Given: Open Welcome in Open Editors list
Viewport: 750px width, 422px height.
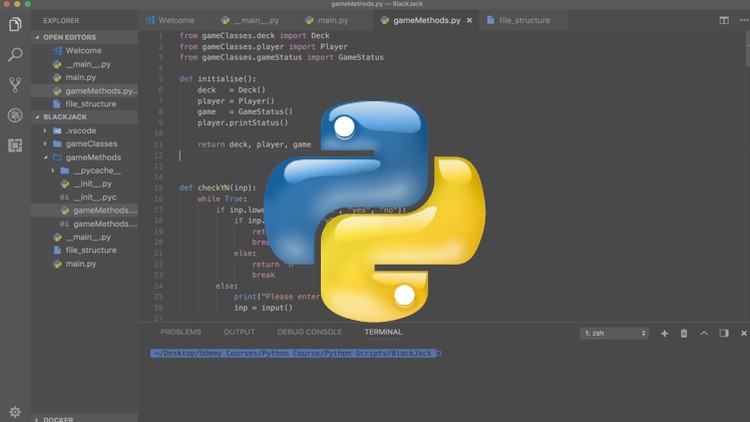Looking at the screenshot, I should pos(85,51).
